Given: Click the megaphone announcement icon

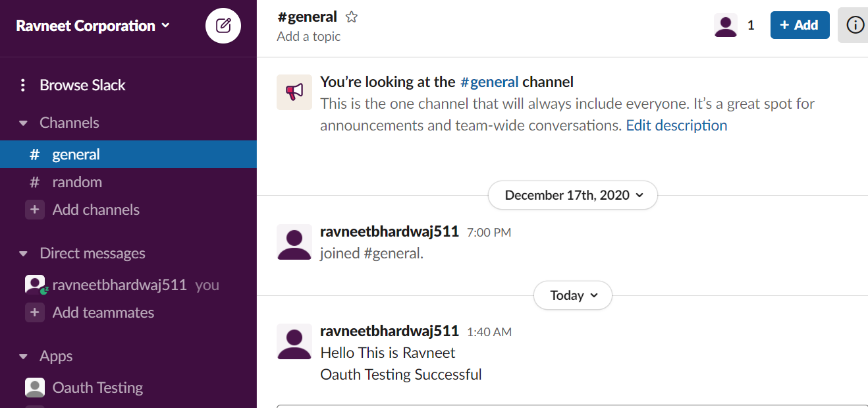Looking at the screenshot, I should tap(294, 92).
